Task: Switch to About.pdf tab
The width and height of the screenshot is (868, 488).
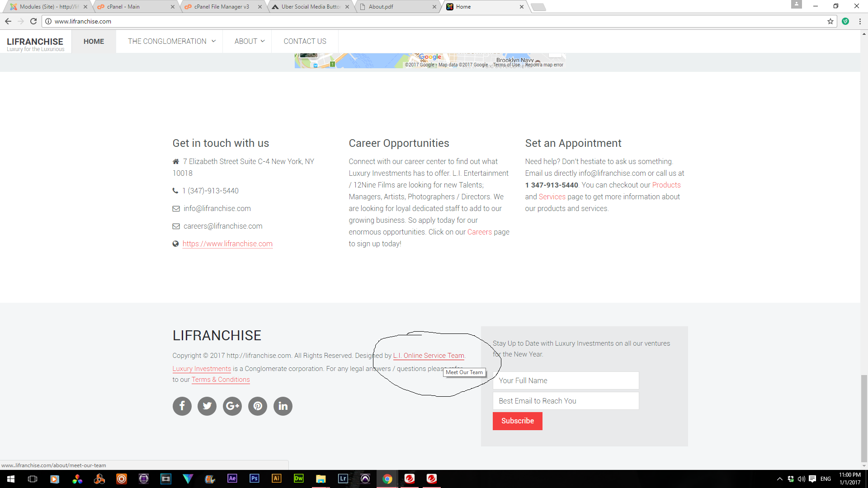Action: click(x=381, y=7)
